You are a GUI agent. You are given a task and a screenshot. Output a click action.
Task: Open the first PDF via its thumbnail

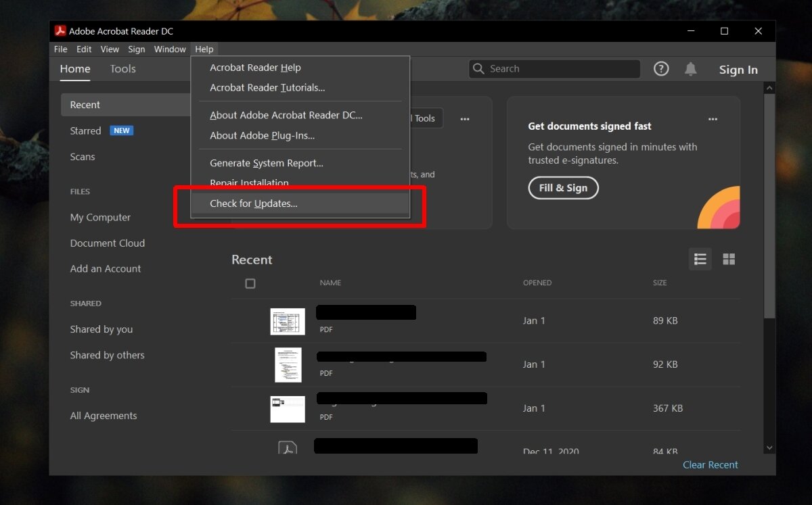[x=287, y=320]
